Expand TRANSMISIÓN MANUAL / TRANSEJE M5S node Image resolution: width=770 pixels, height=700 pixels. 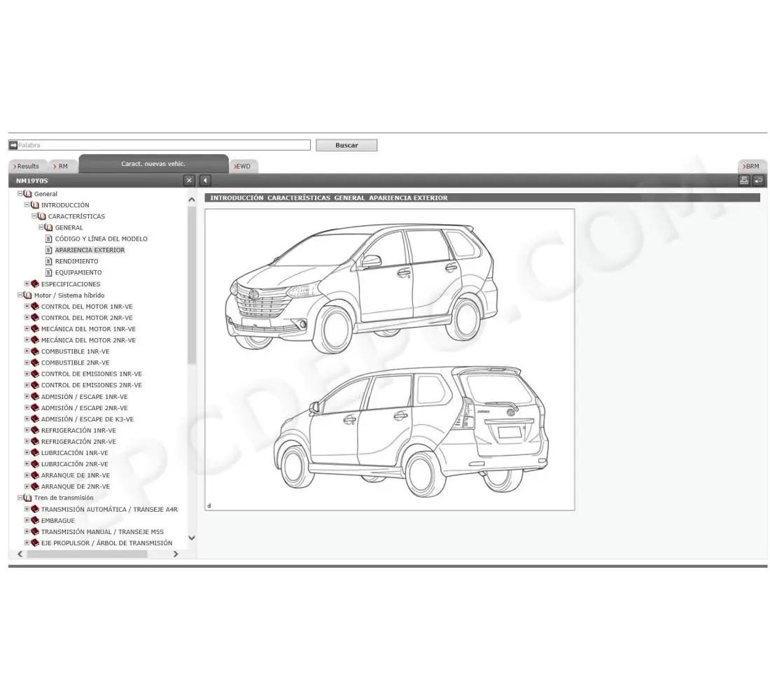(x=25, y=531)
